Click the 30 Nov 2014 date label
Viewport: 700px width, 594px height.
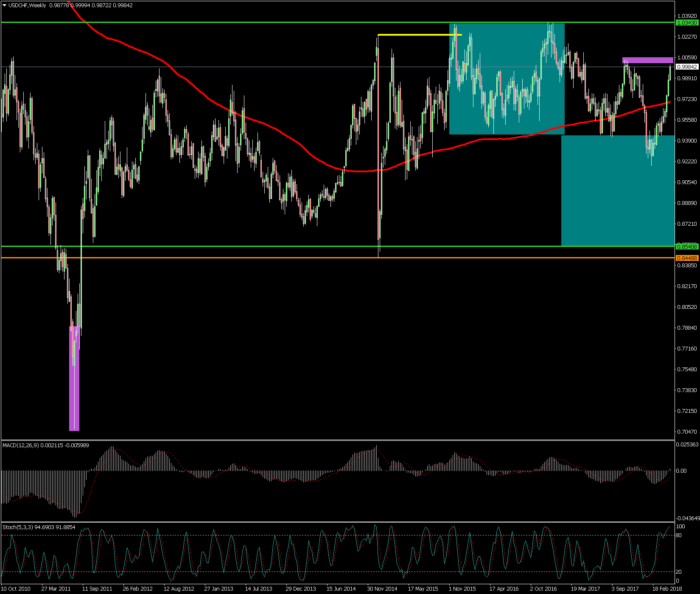coord(382,588)
